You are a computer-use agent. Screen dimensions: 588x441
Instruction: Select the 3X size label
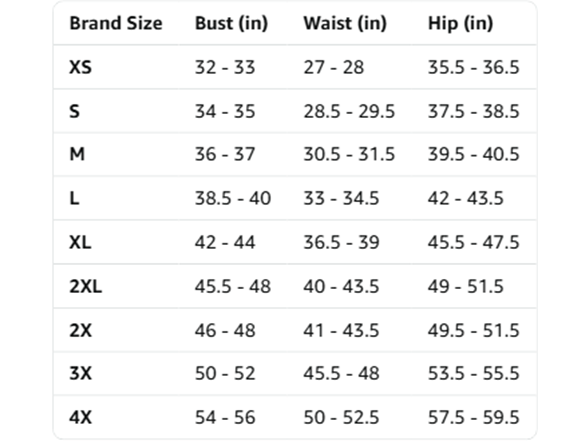(80, 374)
